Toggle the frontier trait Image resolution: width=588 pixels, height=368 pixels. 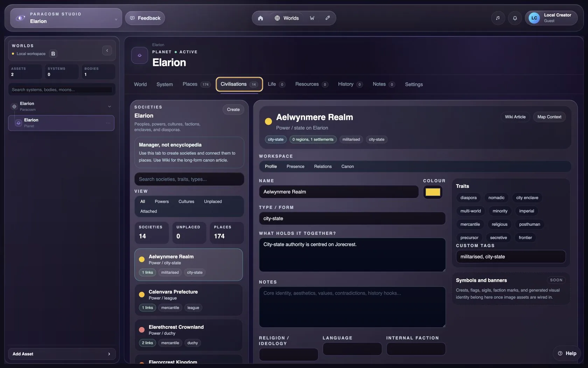[x=525, y=238]
